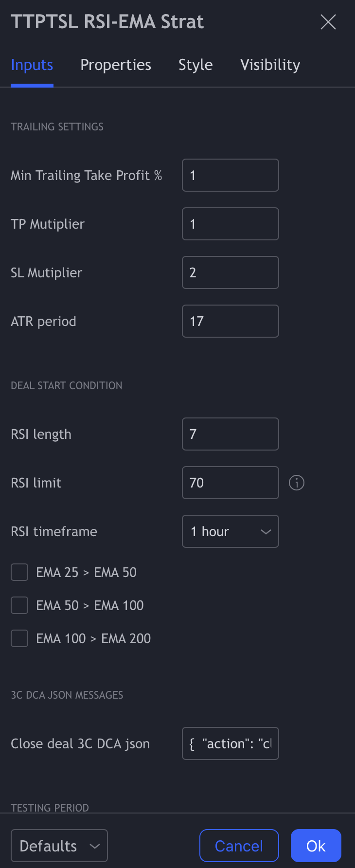The height and width of the screenshot is (868, 355).
Task: Expand the Defaults dropdown menu
Action: click(x=59, y=846)
